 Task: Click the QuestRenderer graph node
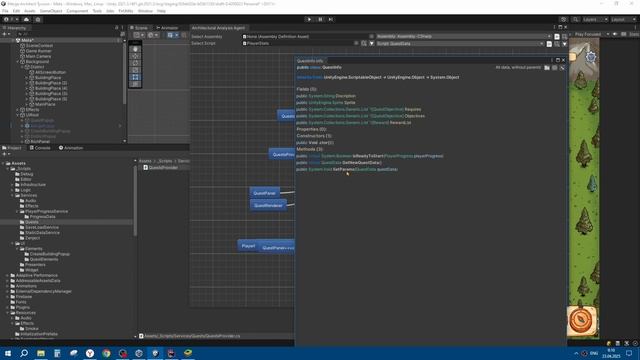tap(268, 205)
